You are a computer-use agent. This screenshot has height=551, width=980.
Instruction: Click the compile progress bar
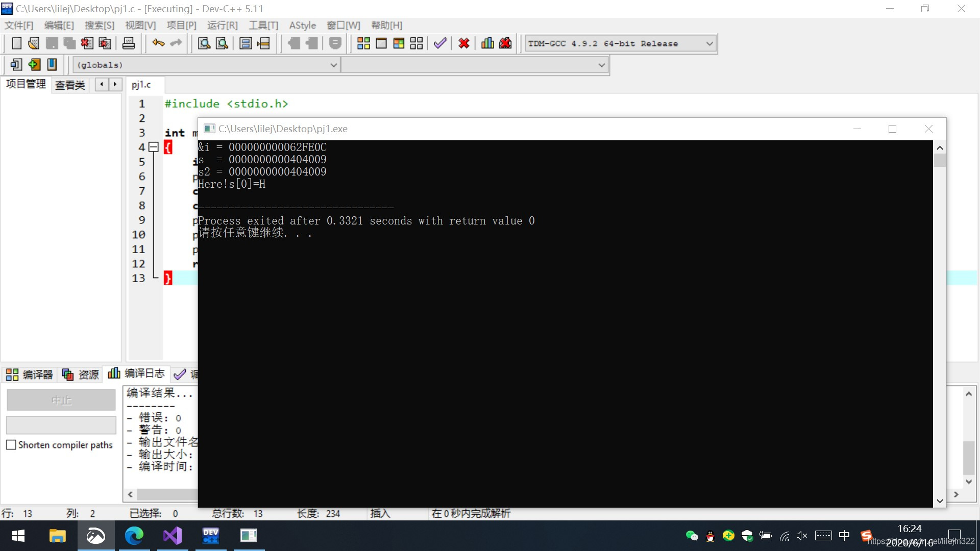pos(61,425)
